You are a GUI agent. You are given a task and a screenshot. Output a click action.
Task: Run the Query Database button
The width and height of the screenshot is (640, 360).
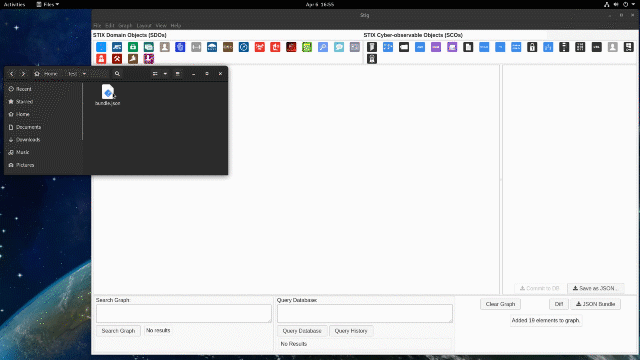coord(302,331)
